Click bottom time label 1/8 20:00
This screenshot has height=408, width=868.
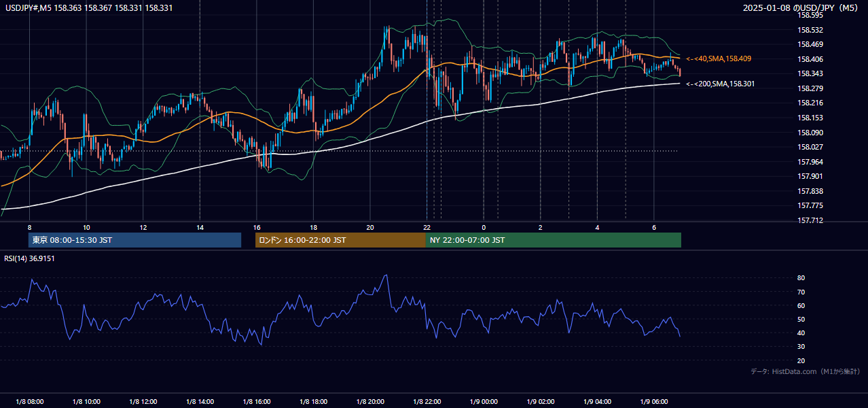(x=369, y=402)
